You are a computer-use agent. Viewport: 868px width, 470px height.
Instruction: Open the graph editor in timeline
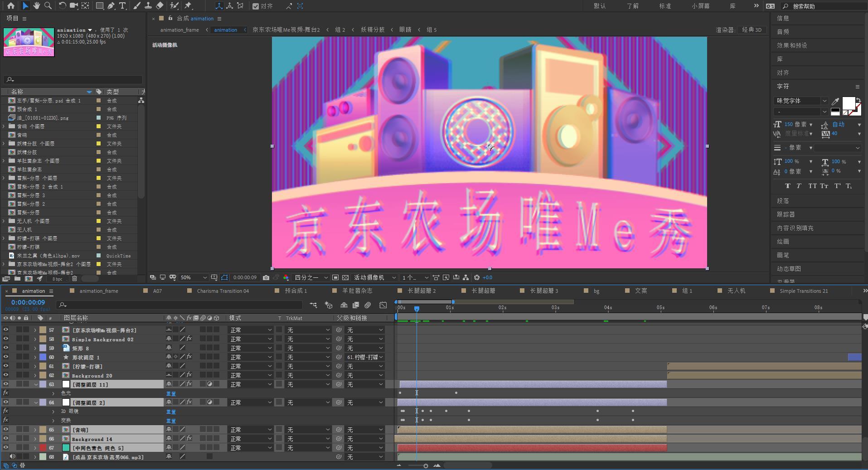point(383,305)
